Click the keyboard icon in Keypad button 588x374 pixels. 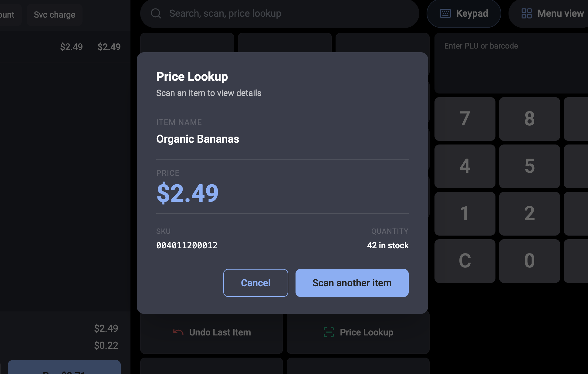coord(445,13)
